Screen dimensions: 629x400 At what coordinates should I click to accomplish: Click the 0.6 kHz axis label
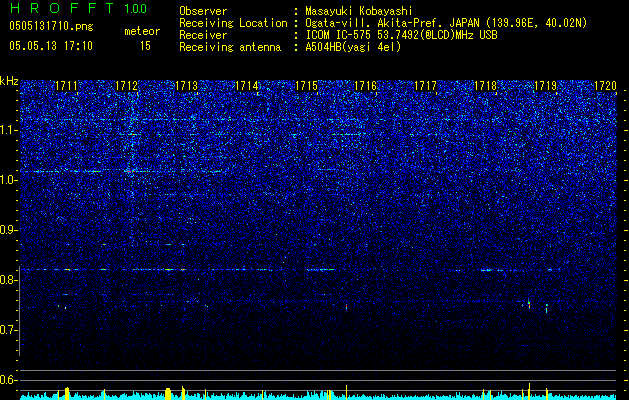tap(9, 380)
